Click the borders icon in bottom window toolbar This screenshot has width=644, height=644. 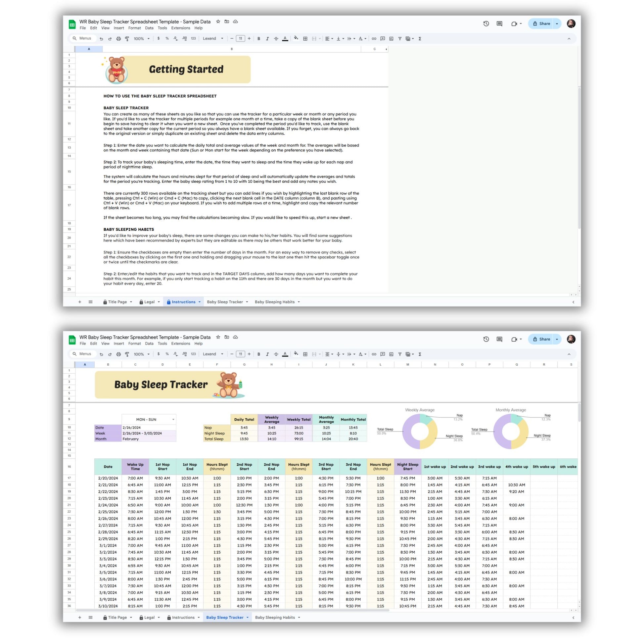point(305,354)
